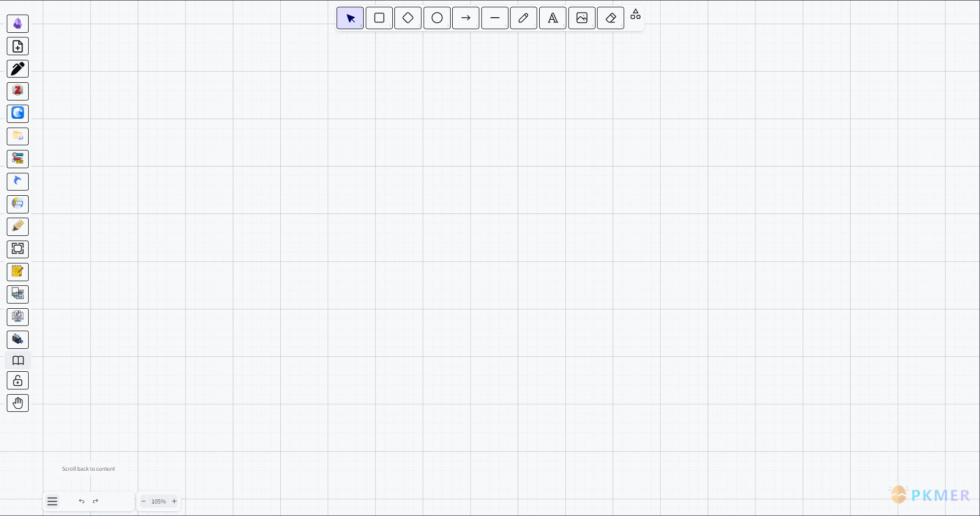Click the image to text document icon
The width and height of the screenshot is (980, 516).
pos(18,294)
